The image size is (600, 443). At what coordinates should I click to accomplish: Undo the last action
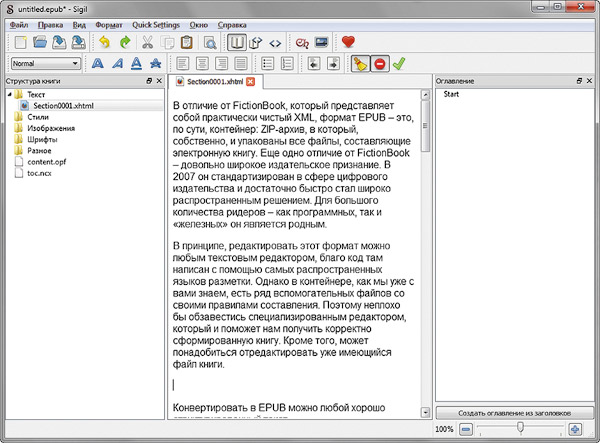(104, 42)
